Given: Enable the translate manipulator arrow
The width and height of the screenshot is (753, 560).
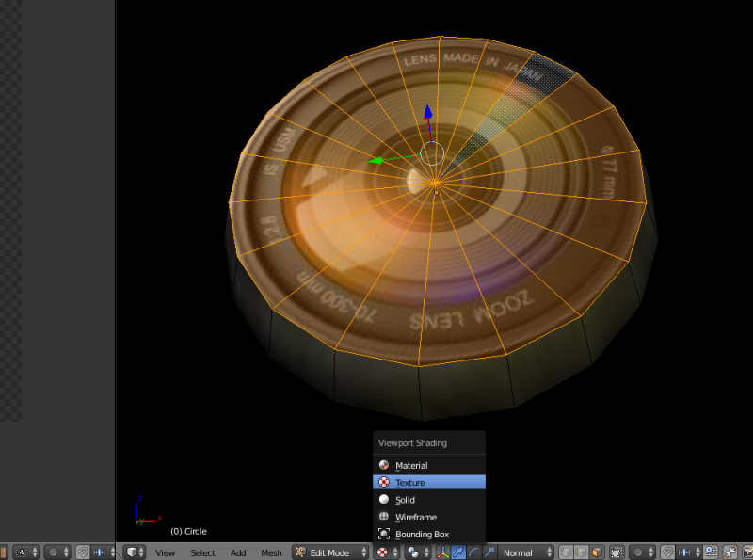Looking at the screenshot, I should point(457,552).
